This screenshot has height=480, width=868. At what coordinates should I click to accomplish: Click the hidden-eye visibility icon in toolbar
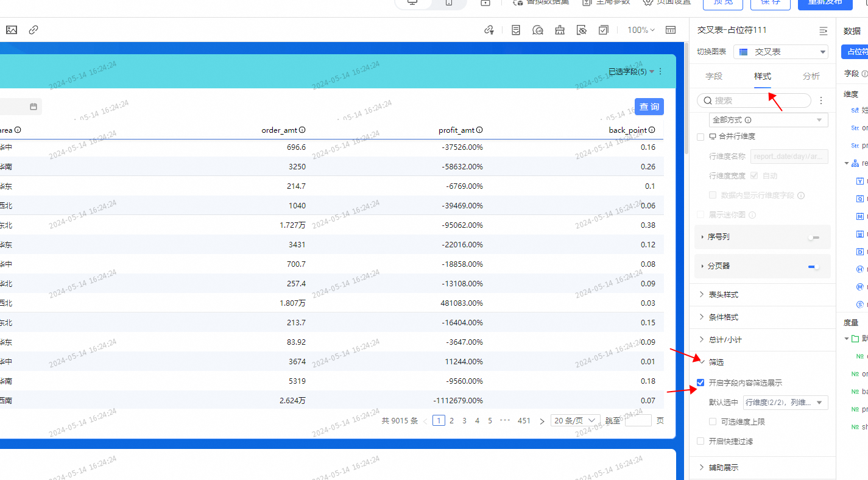(x=582, y=30)
